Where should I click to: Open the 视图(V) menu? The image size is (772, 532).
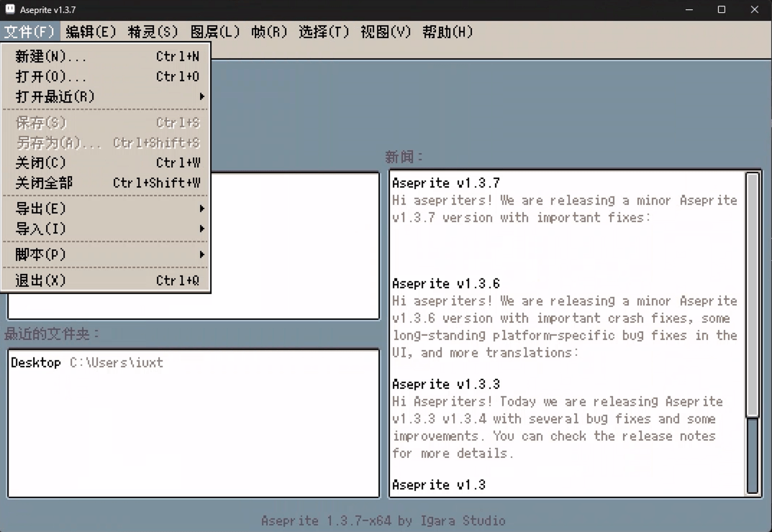pos(386,32)
